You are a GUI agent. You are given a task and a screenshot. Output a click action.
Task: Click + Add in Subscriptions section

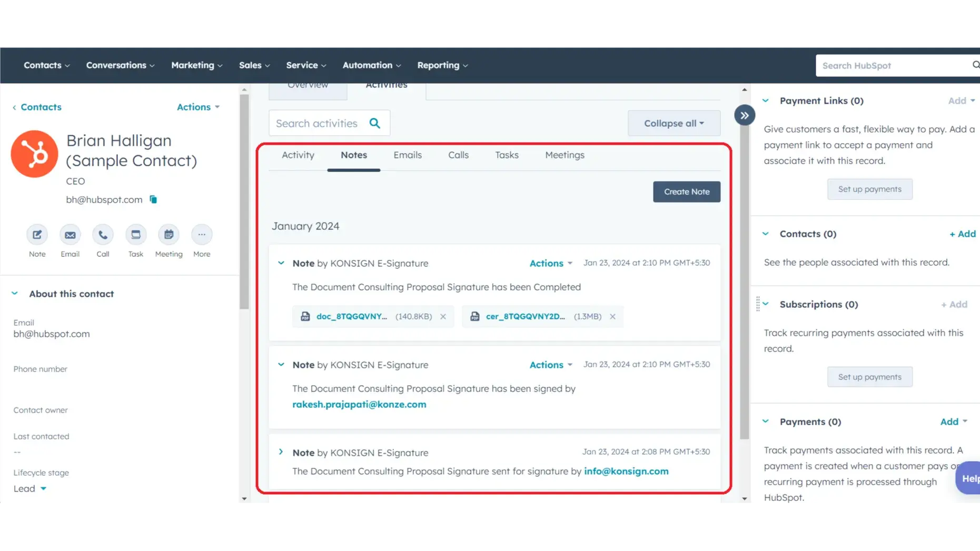(954, 304)
